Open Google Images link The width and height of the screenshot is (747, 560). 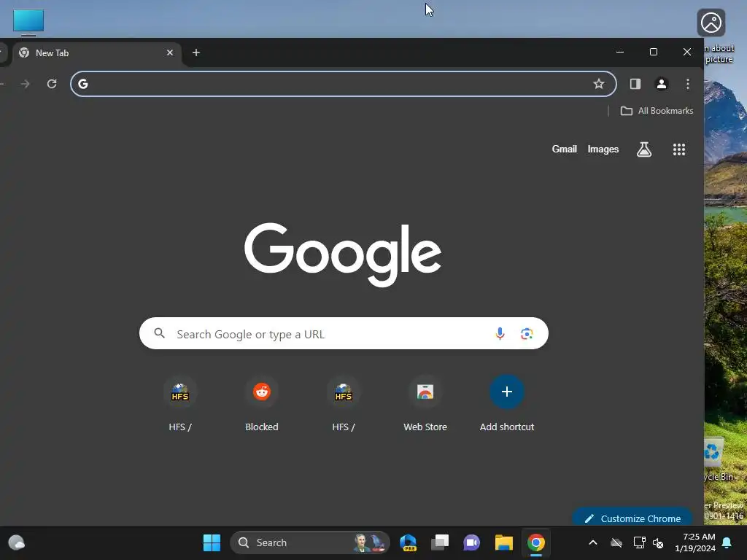tap(603, 149)
